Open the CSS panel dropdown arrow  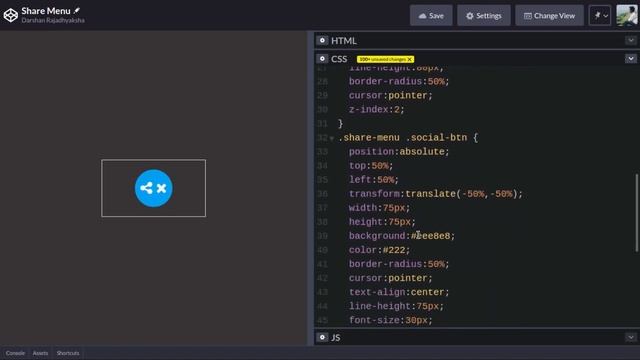631,59
